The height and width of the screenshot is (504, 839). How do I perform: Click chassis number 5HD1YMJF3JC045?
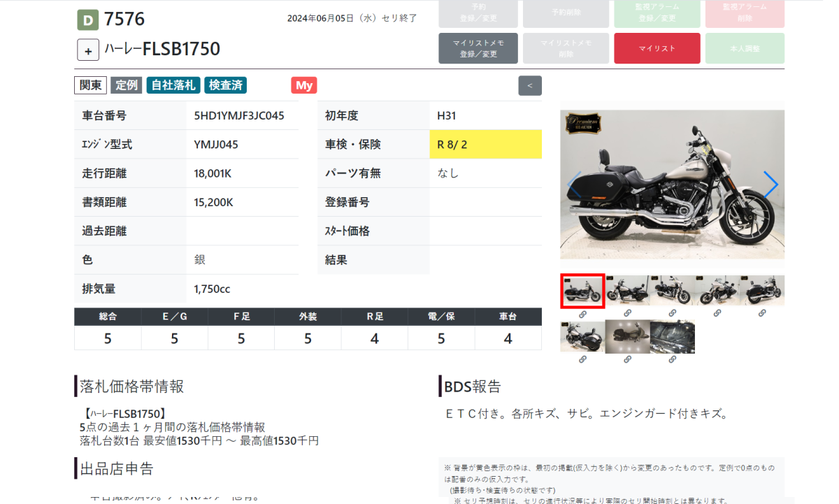239,115
